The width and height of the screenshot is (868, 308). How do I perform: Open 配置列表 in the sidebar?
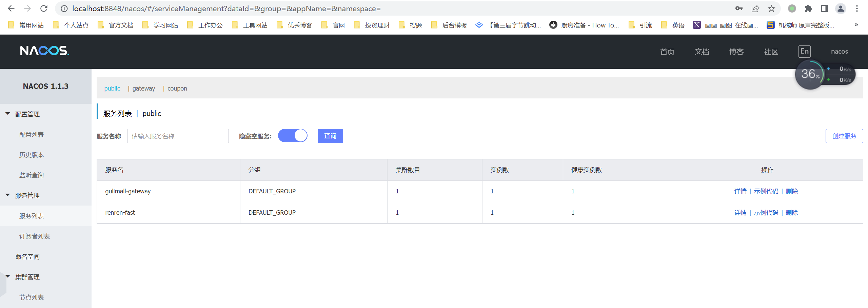coord(32,134)
